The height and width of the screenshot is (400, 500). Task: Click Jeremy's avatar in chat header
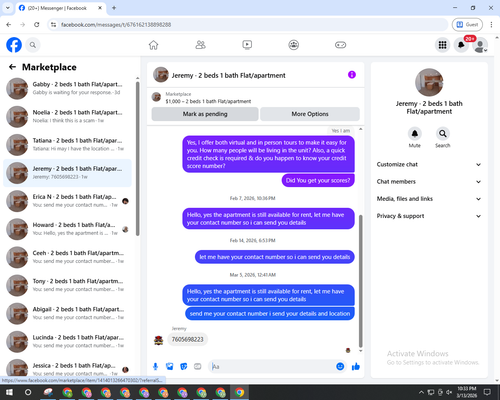(161, 75)
